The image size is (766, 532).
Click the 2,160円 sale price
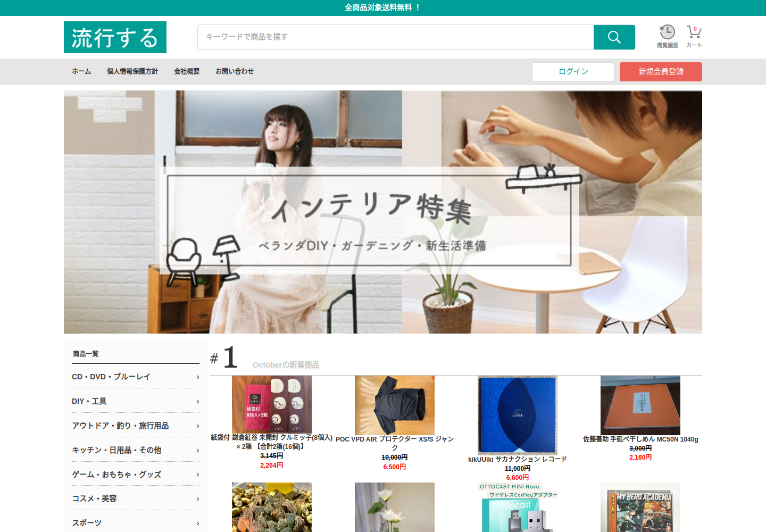tap(640, 458)
